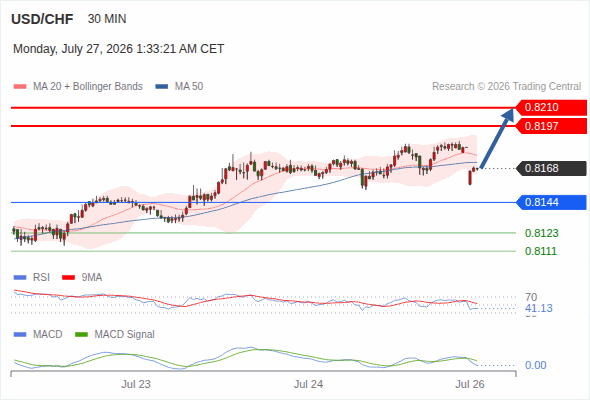Open the Research Trading Central copyright text
This screenshot has height=400, width=590.
(x=506, y=87)
